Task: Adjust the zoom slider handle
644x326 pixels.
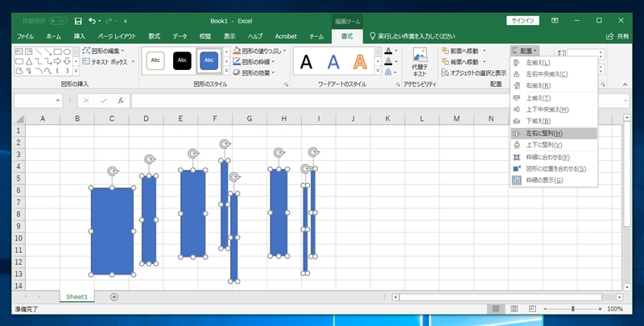Action: 572,309
